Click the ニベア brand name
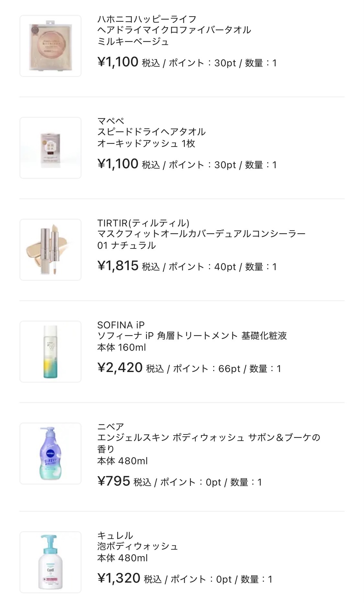This screenshot has width=364, height=603. [x=111, y=427]
